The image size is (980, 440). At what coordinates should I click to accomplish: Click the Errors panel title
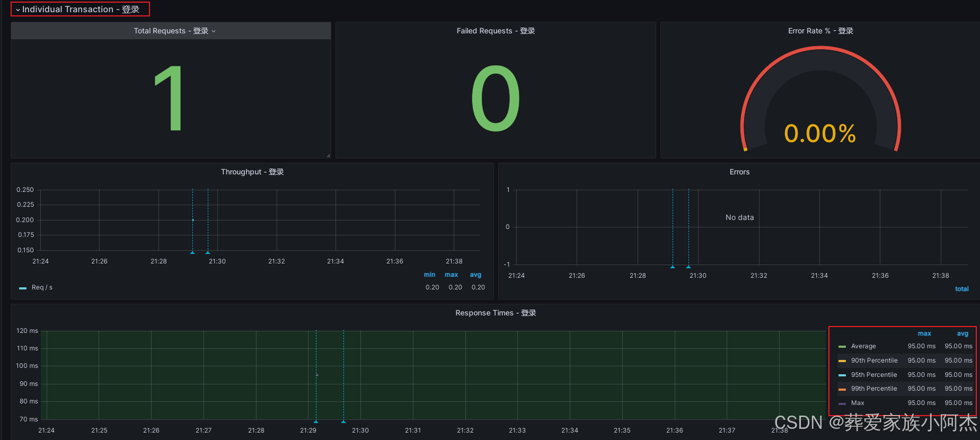(739, 172)
